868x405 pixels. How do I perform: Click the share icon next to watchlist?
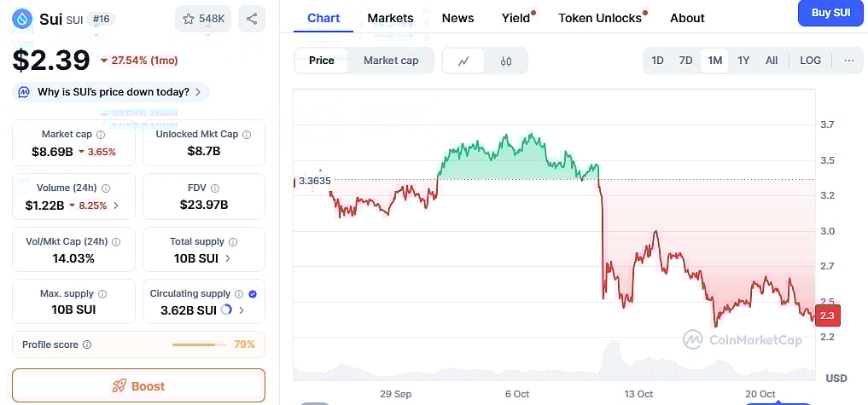251,19
